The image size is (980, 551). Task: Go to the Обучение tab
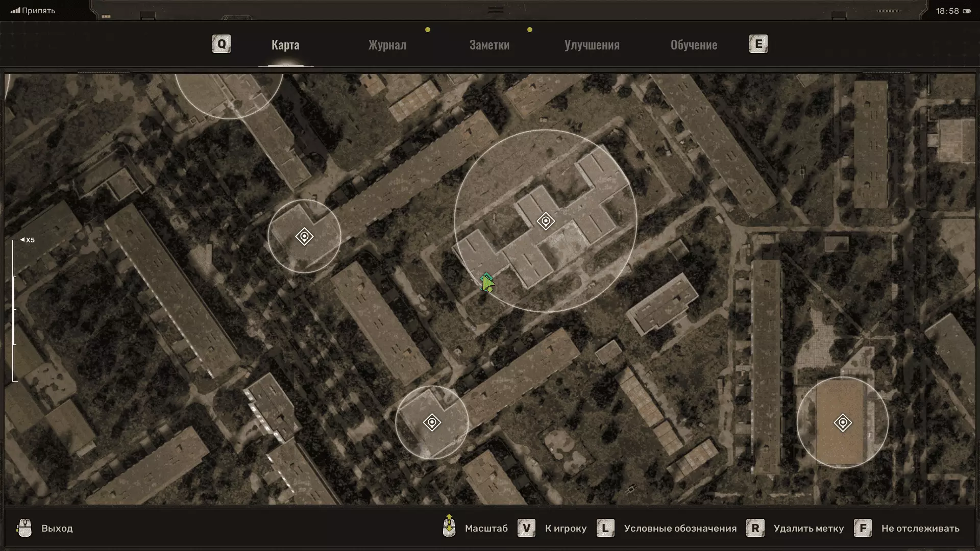[x=694, y=45]
